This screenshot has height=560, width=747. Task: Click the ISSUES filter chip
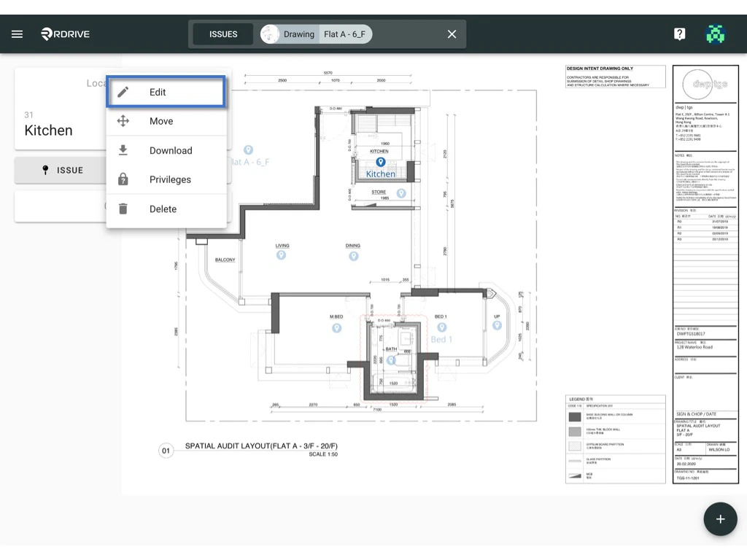click(223, 34)
